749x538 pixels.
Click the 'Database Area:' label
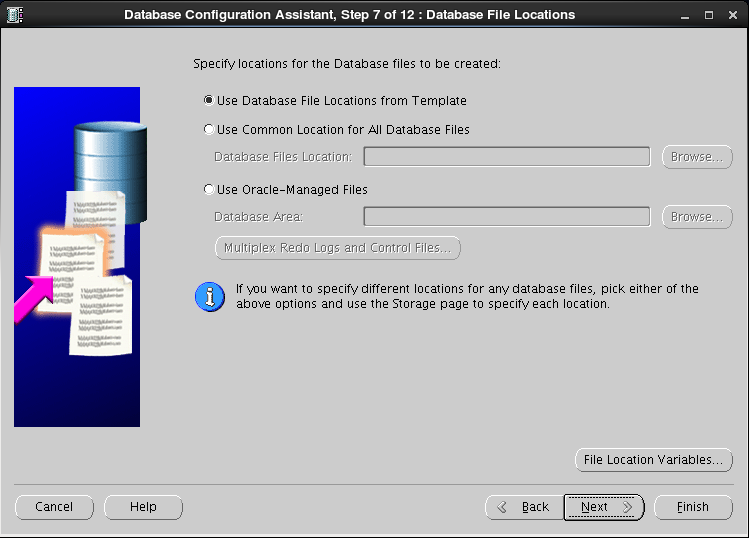(x=258, y=217)
